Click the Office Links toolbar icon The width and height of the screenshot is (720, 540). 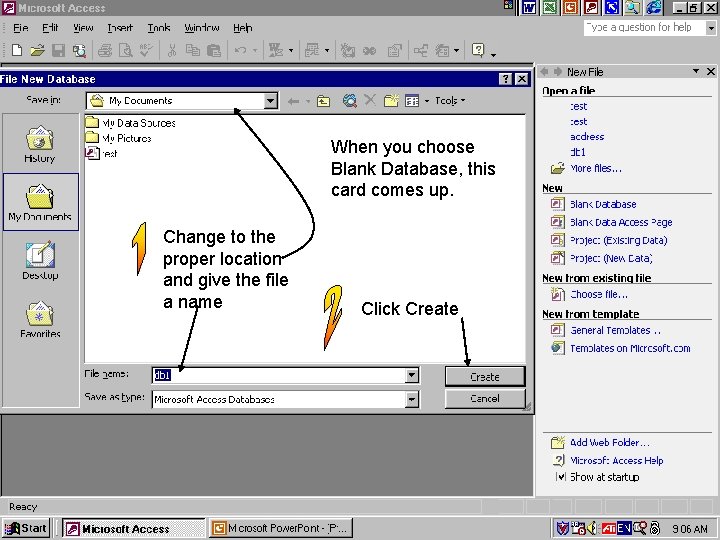coord(276,50)
